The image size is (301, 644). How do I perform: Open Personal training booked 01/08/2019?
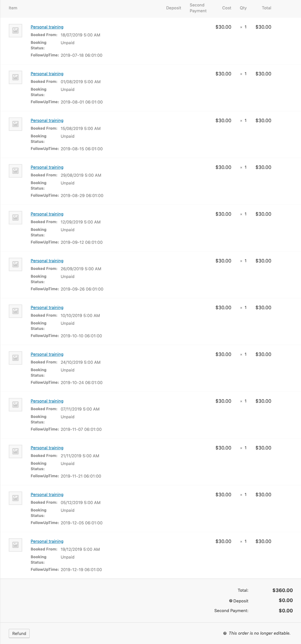click(x=47, y=74)
